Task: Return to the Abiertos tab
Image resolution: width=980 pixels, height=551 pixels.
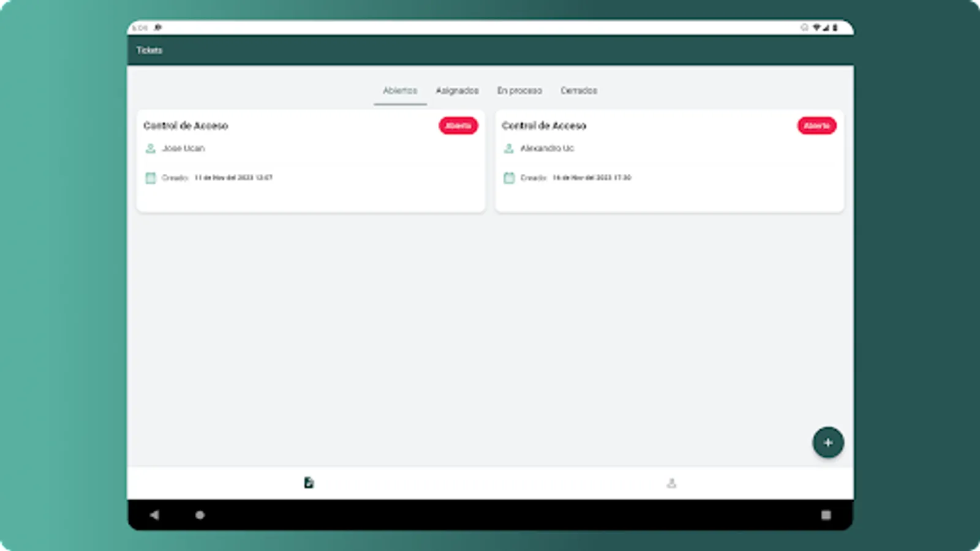Action: (399, 90)
